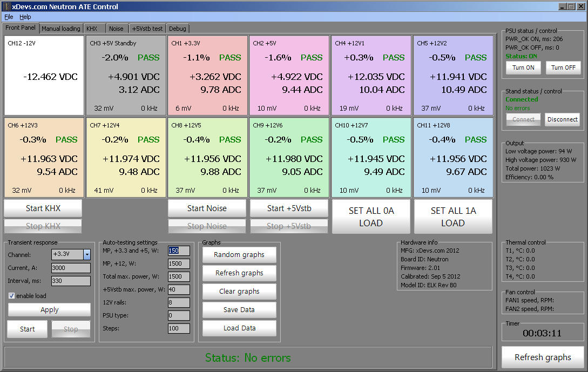Click the xDevs app icon in title bar

click(x=6, y=6)
